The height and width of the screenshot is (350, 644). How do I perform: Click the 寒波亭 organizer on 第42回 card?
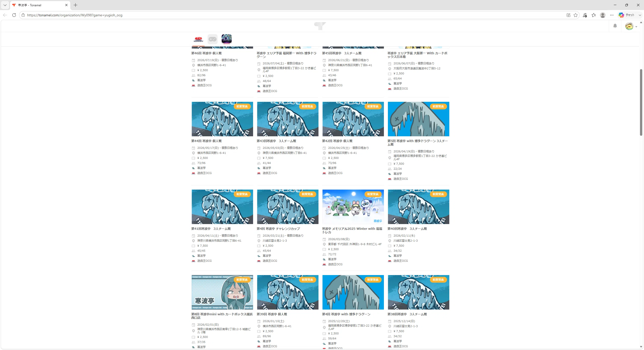(332, 168)
